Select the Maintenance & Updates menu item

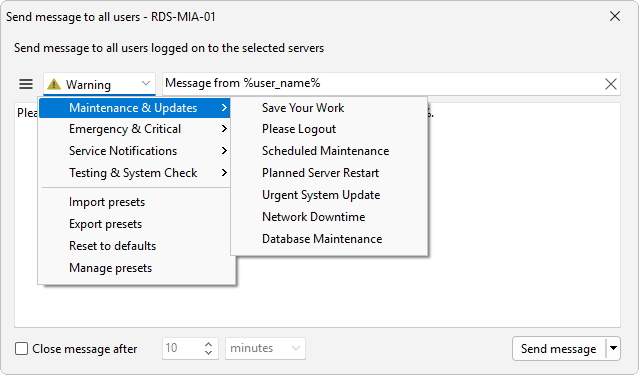pos(135,108)
